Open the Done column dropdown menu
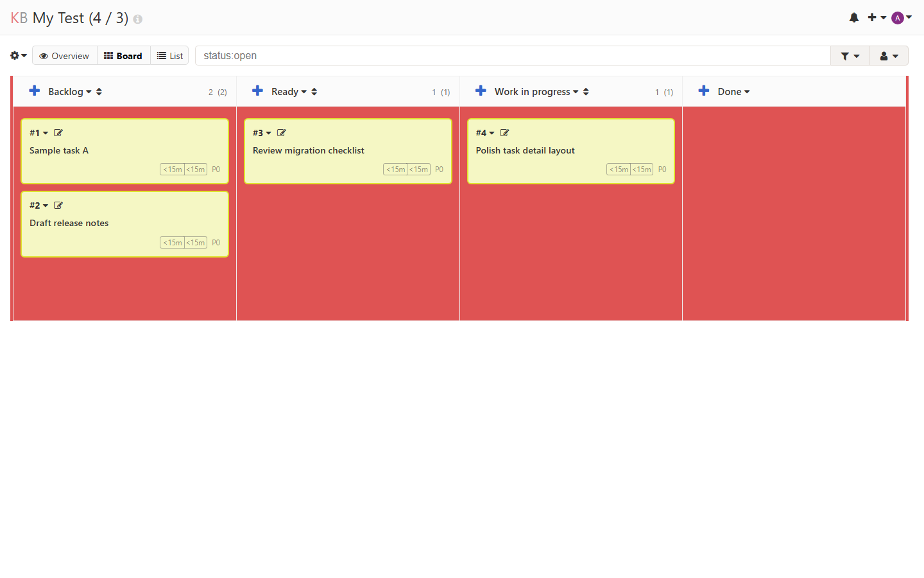 click(x=734, y=92)
